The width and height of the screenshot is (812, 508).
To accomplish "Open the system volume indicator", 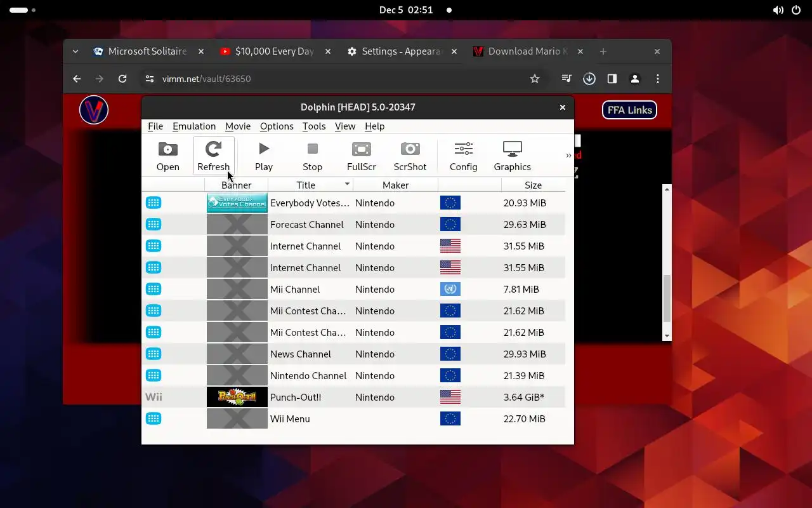I will (x=778, y=10).
